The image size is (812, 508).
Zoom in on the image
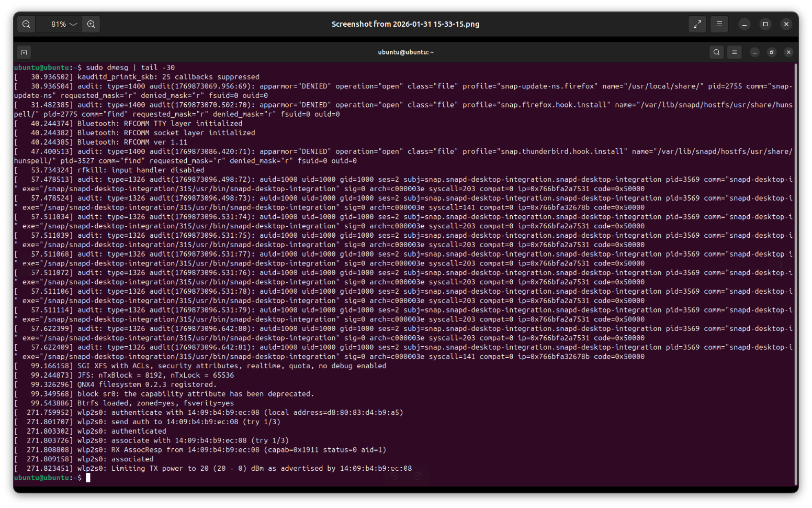[91, 24]
